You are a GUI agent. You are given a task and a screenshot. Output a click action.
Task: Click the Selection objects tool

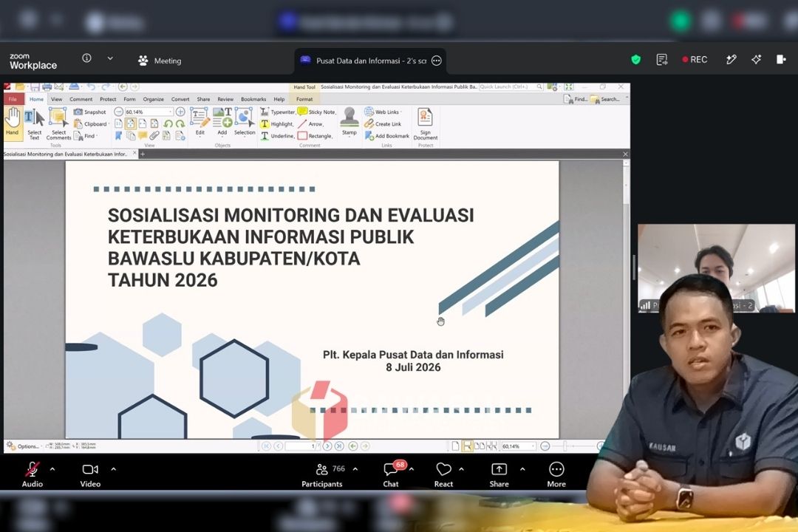coord(245,122)
